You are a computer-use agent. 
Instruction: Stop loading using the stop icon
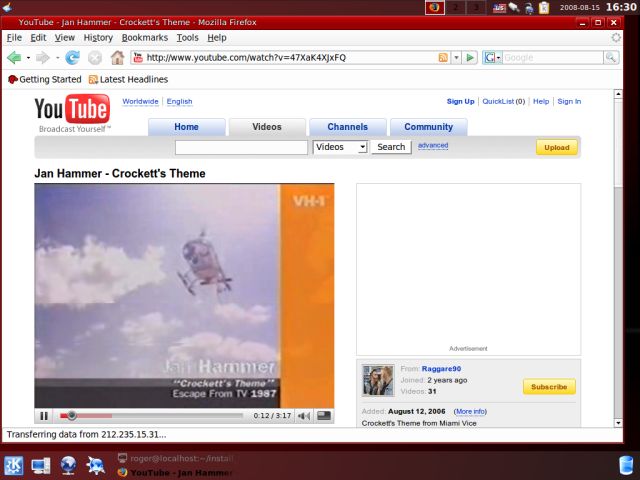[95, 58]
